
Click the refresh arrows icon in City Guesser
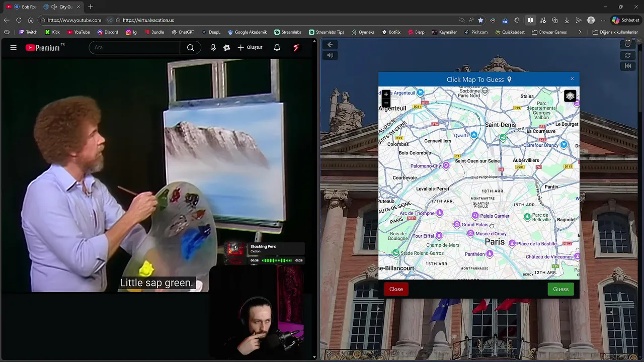[x=628, y=55]
